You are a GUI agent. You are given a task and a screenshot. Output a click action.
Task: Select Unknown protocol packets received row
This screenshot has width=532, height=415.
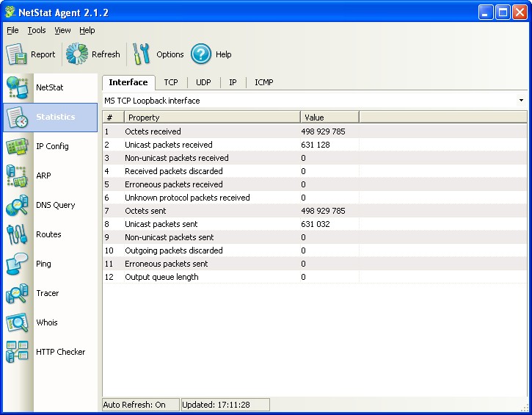315,198
